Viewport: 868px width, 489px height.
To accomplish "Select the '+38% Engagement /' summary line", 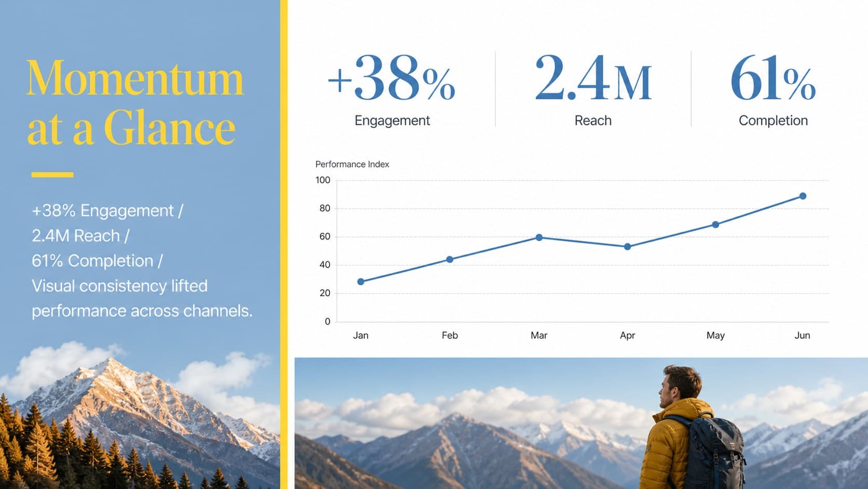I will pos(107,210).
